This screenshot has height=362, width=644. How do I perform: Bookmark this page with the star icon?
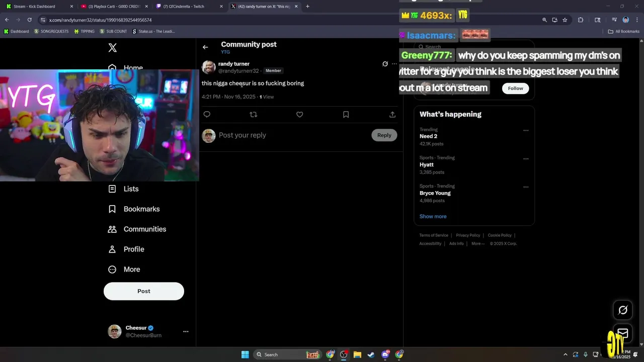pyautogui.click(x=565, y=20)
